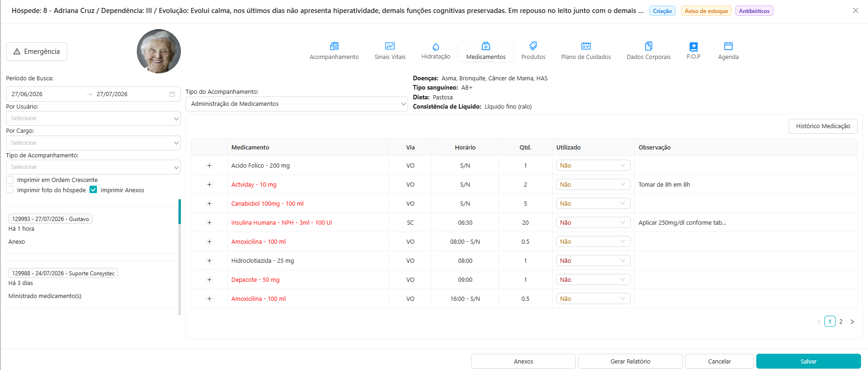Image resolution: width=868 pixels, height=370 pixels.
Task: Open the Produtos tag icon
Action: tap(533, 46)
